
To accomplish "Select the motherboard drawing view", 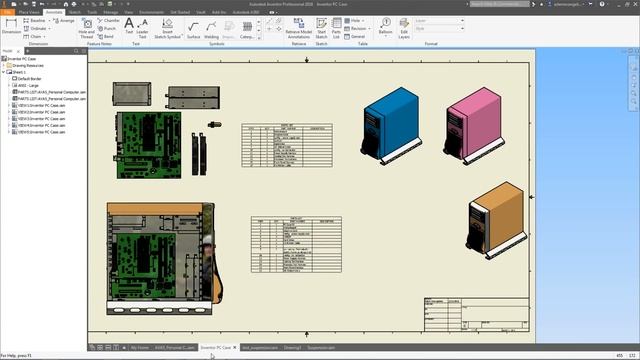I will 148,145.
